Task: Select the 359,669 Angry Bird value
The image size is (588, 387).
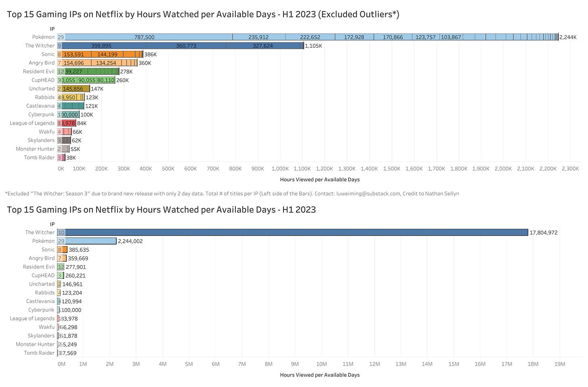Action: point(78,258)
